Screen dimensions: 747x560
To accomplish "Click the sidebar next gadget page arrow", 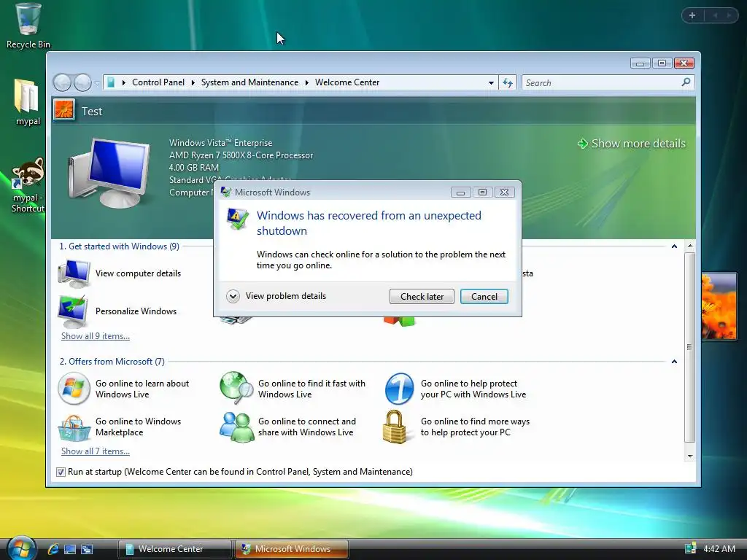I will tap(729, 15).
